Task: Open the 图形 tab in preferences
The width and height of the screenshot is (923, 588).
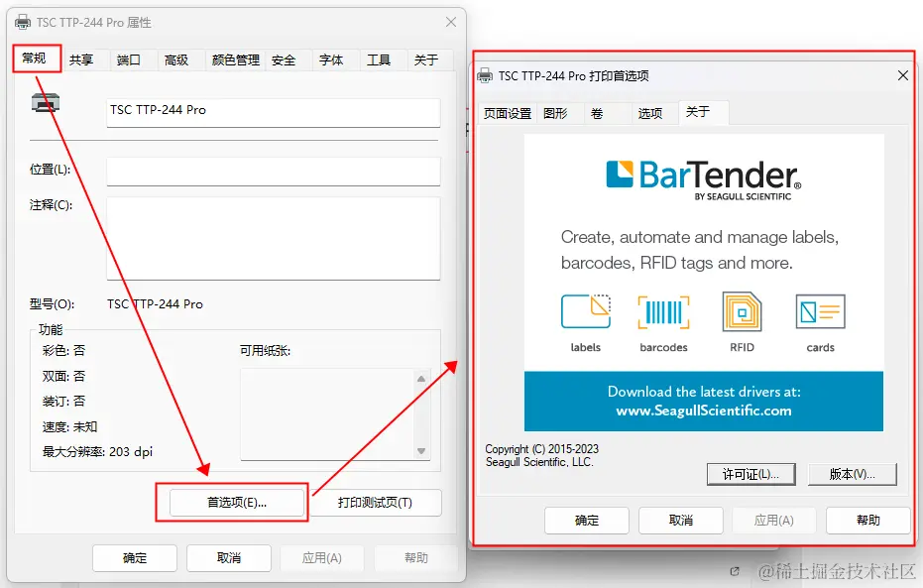Action: tap(555, 113)
